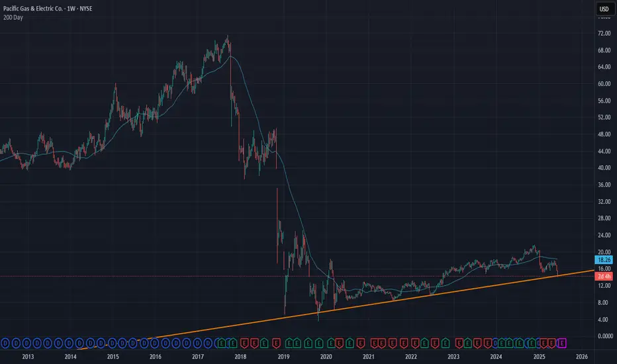Click the red 2d 4h countdown price label
The height and width of the screenshot is (364, 617).
click(604, 276)
